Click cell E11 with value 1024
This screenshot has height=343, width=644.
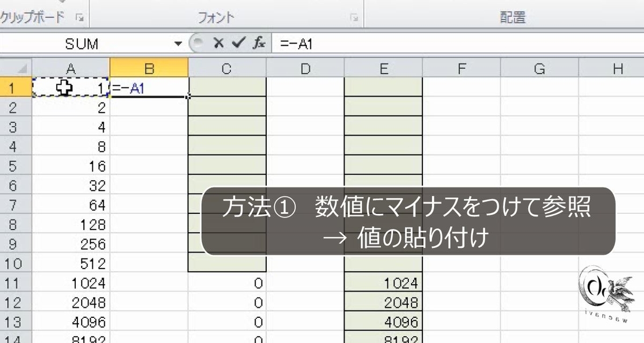click(383, 282)
